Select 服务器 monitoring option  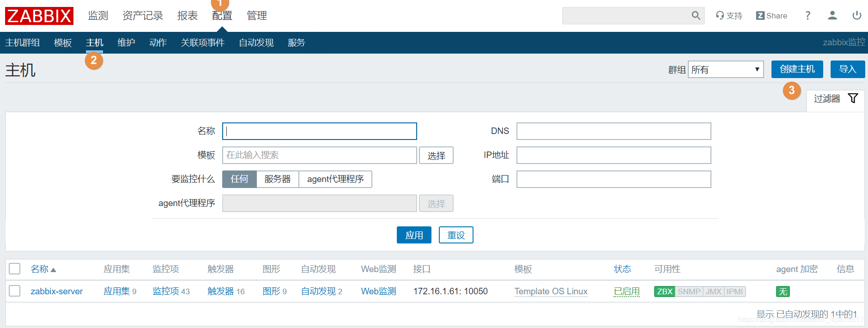point(278,179)
